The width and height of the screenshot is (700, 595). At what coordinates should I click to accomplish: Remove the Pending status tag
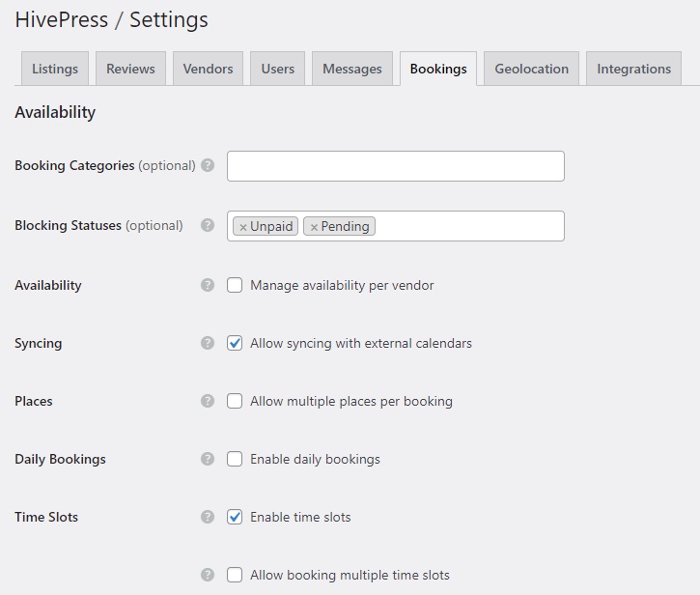pos(314,227)
